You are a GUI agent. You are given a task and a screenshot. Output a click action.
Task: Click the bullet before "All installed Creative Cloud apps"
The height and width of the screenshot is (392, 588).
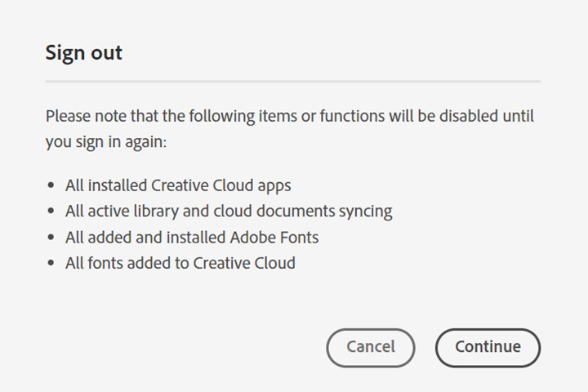click(51, 185)
